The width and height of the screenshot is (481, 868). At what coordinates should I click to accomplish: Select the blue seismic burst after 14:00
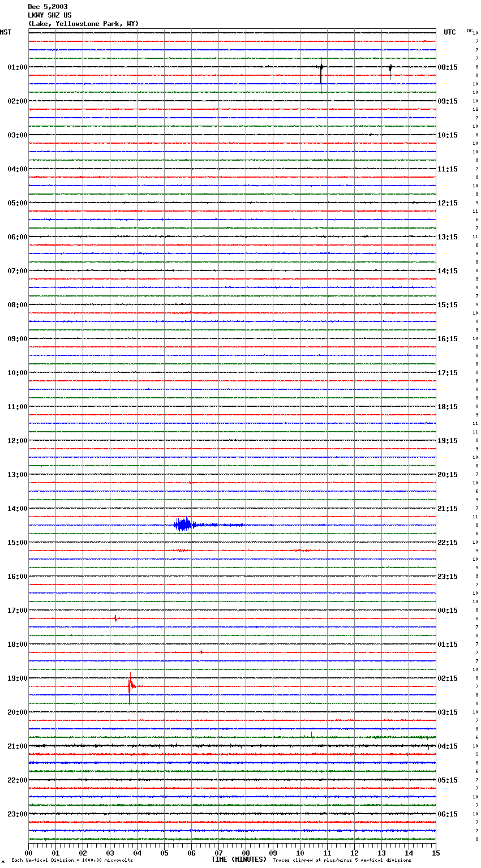click(183, 525)
